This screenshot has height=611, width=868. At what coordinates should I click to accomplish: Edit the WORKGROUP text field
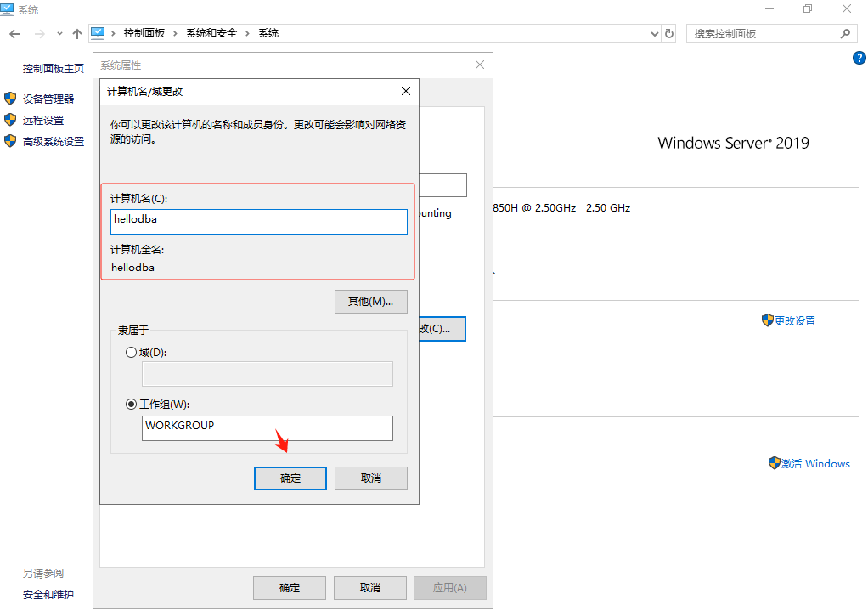pyautogui.click(x=268, y=428)
